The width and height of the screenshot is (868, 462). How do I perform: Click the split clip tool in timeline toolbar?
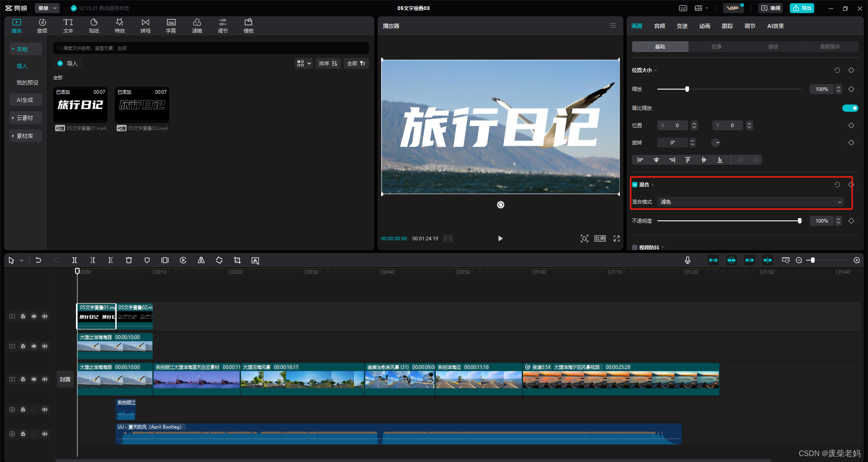[75, 260]
